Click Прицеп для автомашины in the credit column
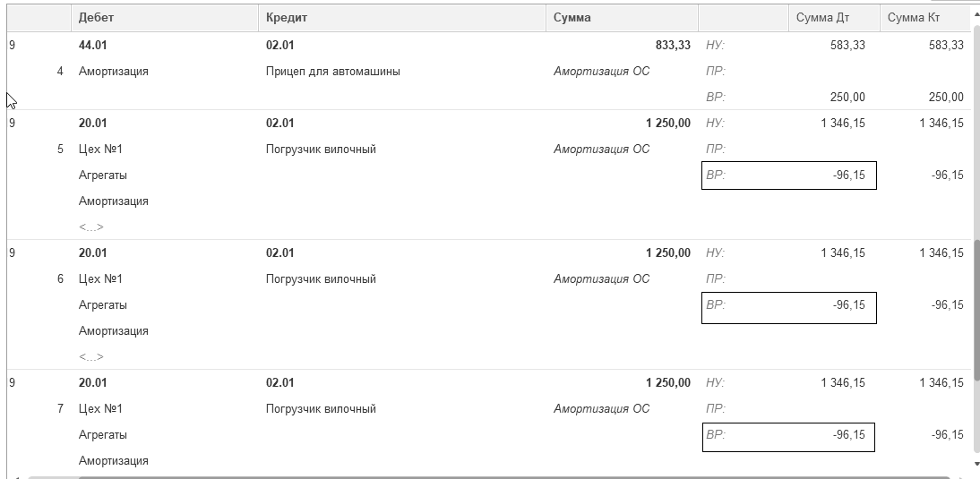Screen dimensions: 980x479 point(332,72)
